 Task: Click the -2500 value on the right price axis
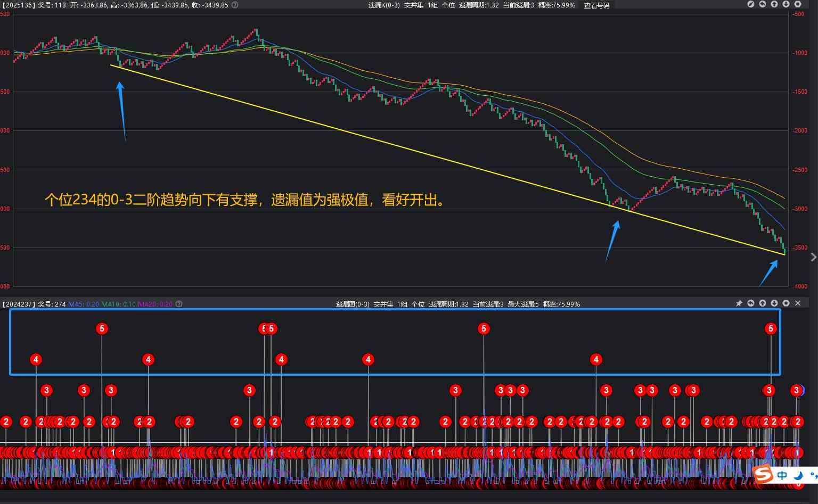800,170
